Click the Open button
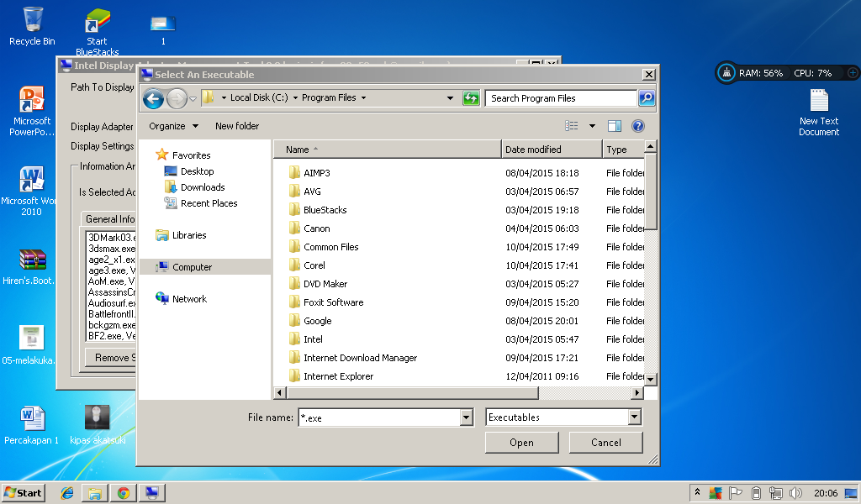This screenshot has width=861, height=504. (x=521, y=443)
